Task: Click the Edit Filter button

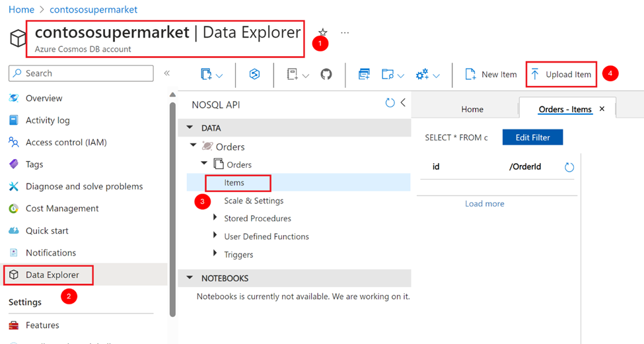Action: pos(532,137)
